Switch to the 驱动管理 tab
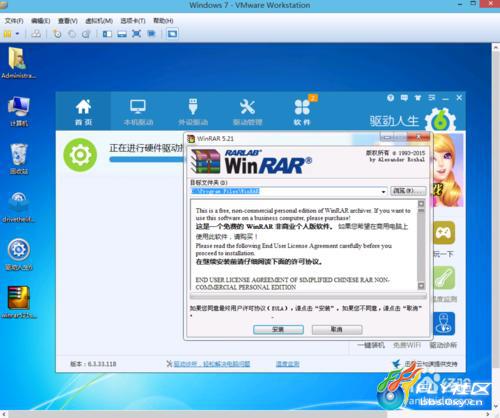Screen dimensions: 500x418 [247, 112]
